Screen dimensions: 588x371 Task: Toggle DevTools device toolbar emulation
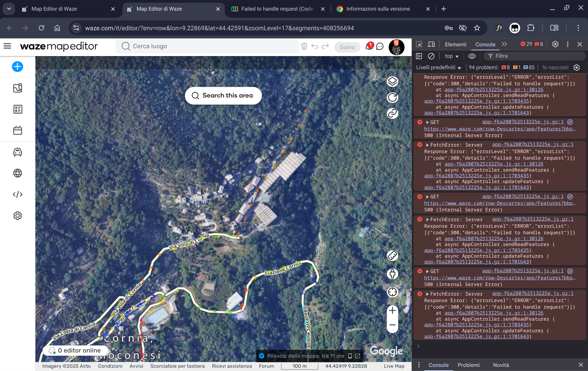pyautogui.click(x=431, y=44)
